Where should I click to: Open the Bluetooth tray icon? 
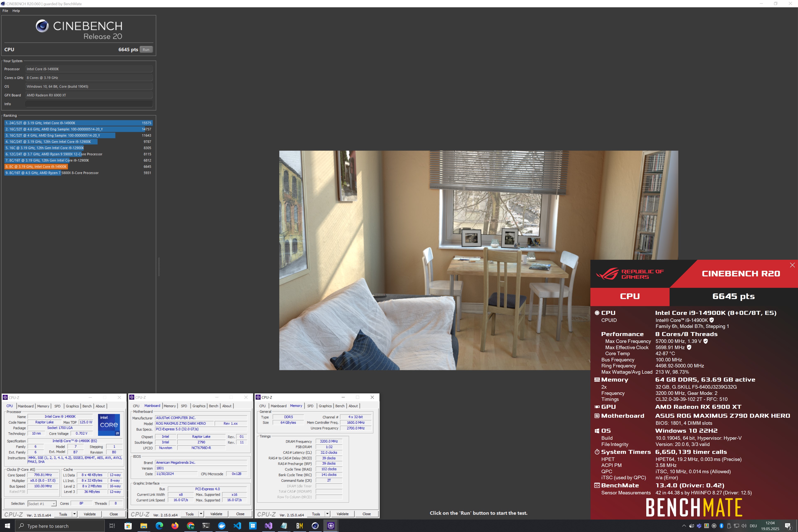[x=722, y=526]
